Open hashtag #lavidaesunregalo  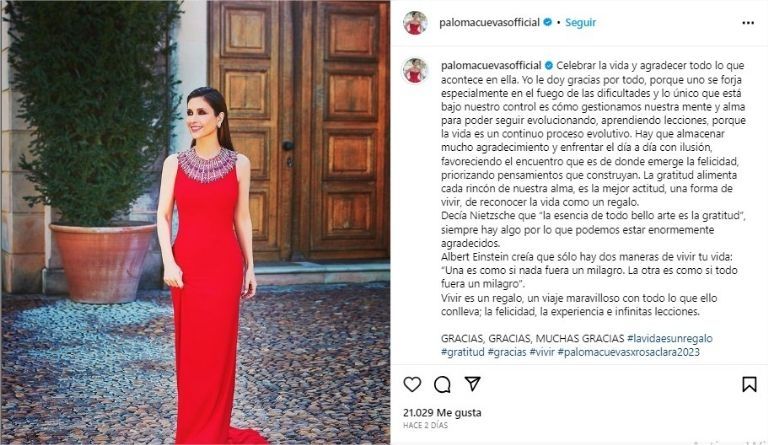coord(670,338)
